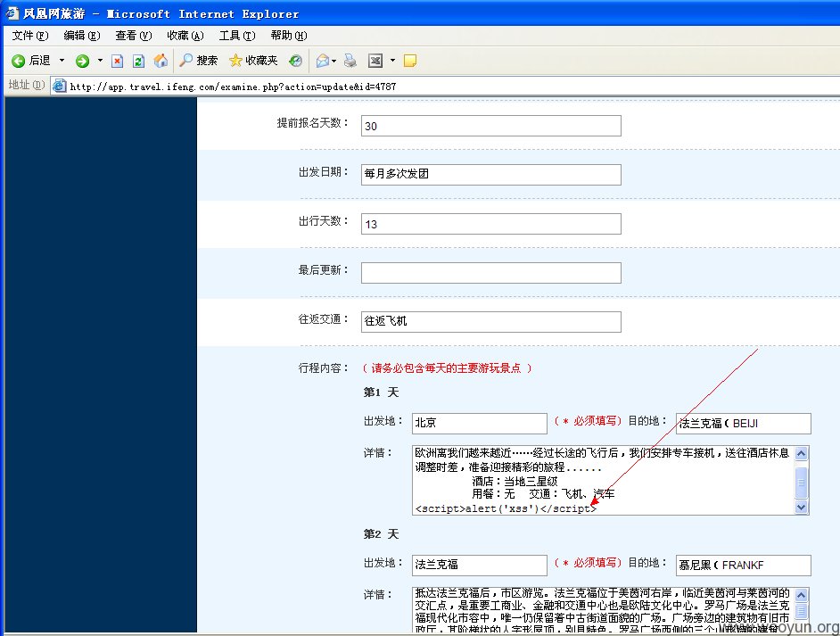Viewport: 840px width, 636px height.
Task: Click the 出行天数 field containing 13
Action: (x=491, y=224)
